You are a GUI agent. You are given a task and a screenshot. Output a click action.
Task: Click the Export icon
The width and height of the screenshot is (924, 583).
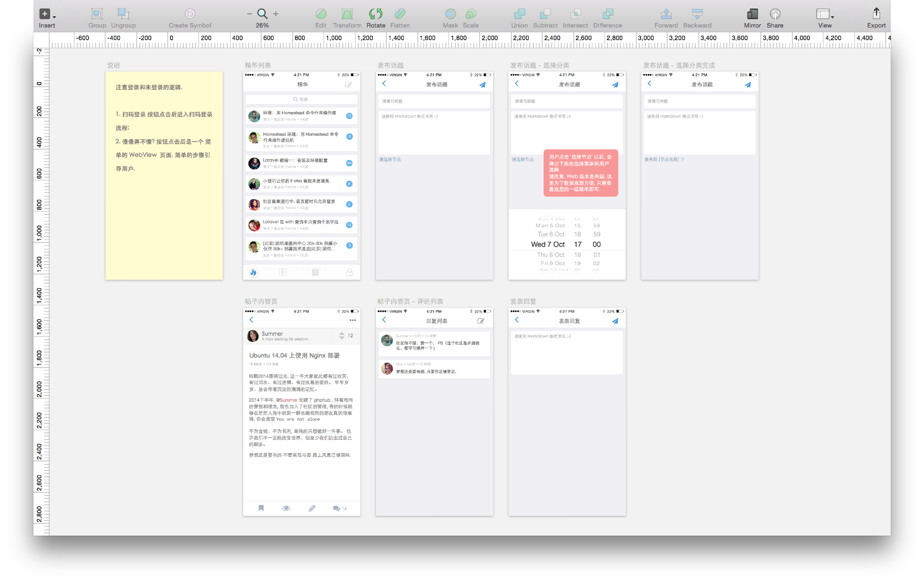click(x=876, y=14)
